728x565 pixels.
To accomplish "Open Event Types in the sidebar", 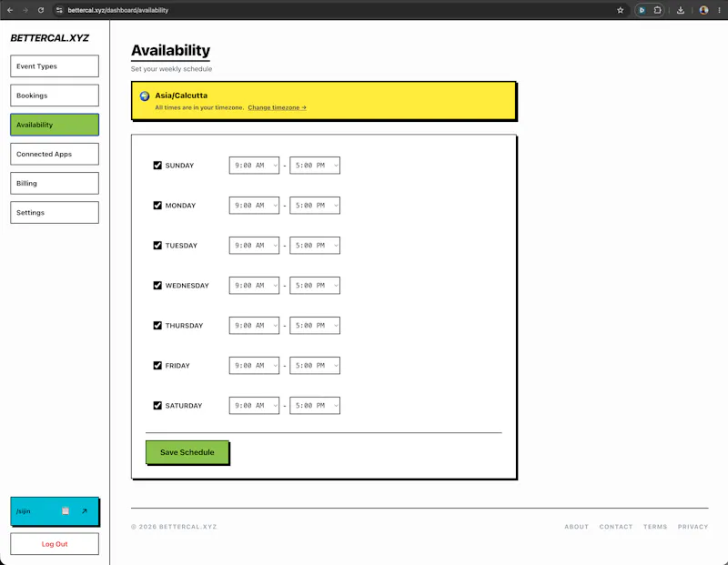I will click(x=55, y=66).
